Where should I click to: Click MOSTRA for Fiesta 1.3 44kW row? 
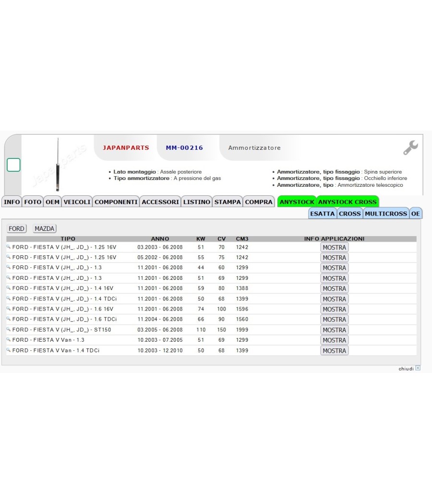(334, 268)
